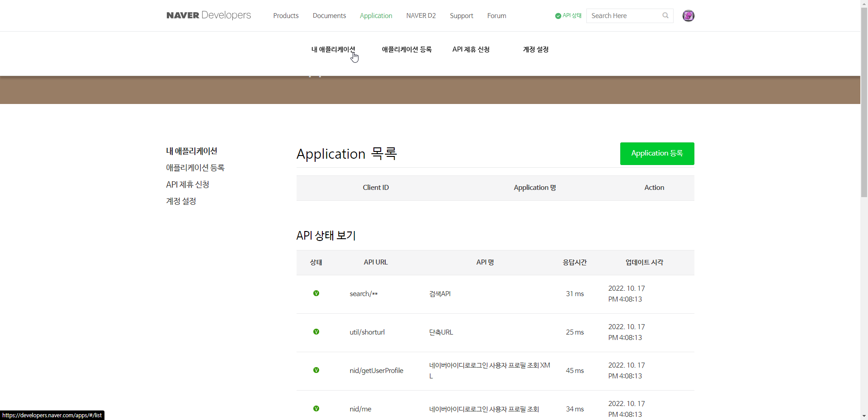Click the search/** API URL cell

pos(363,294)
